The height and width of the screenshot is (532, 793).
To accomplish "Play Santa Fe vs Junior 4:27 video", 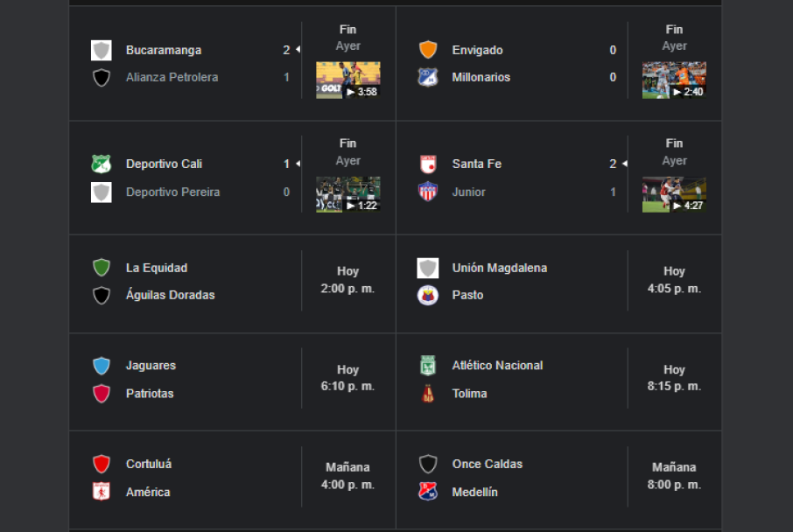I will click(674, 194).
